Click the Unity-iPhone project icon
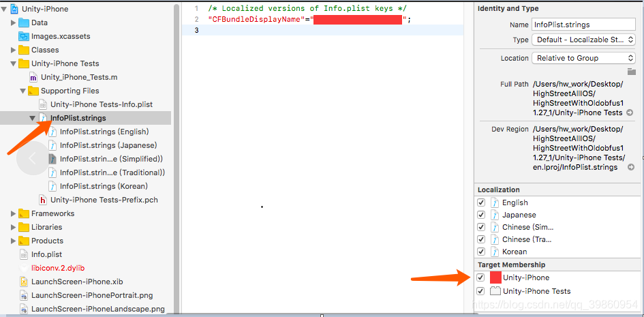The height and width of the screenshot is (317, 644). tap(15, 9)
